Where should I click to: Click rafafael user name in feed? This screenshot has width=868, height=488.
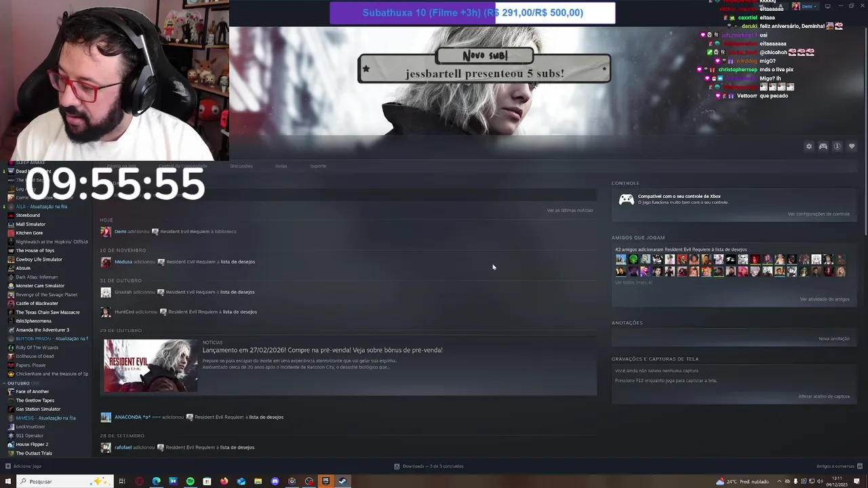click(x=123, y=447)
